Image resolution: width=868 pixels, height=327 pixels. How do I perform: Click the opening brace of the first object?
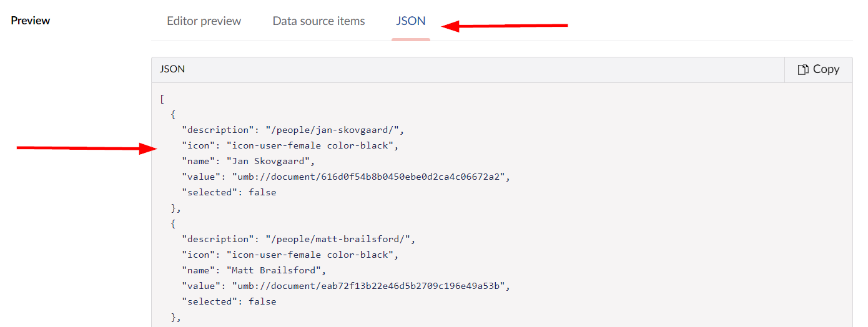[174, 114]
